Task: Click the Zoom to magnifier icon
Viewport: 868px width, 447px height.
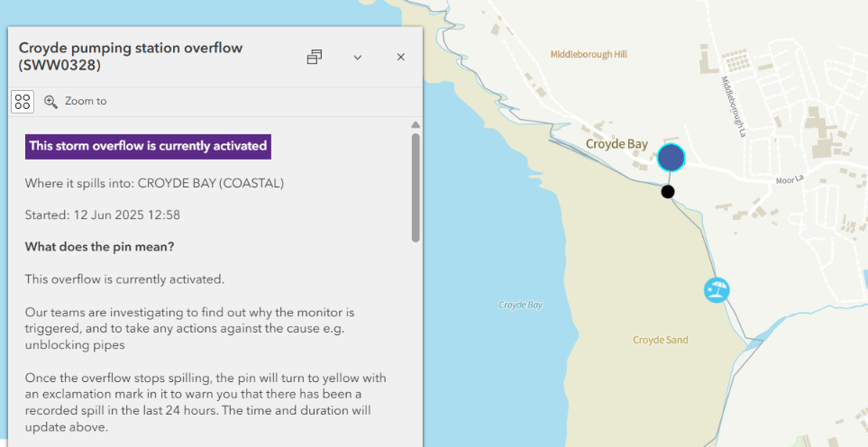Action: click(x=51, y=102)
